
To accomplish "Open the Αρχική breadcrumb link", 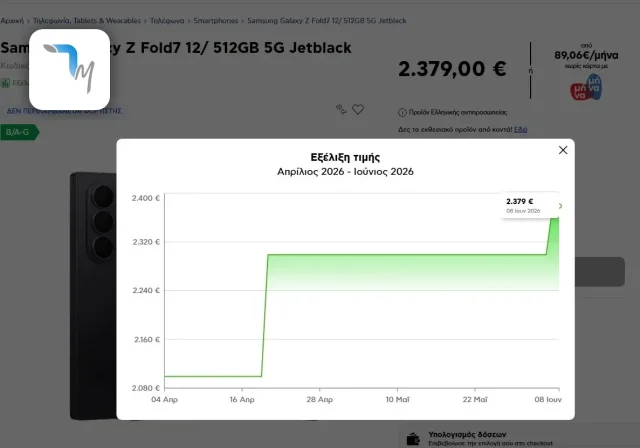I will pyautogui.click(x=12, y=21).
